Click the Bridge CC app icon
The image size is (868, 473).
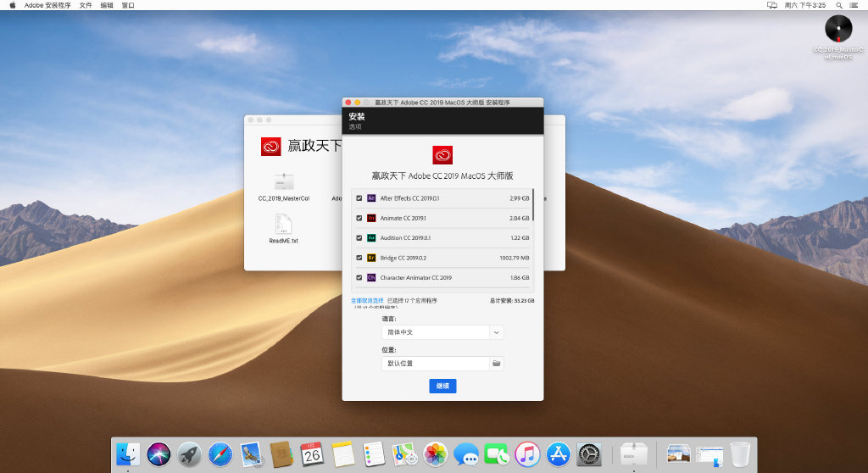coord(371,258)
